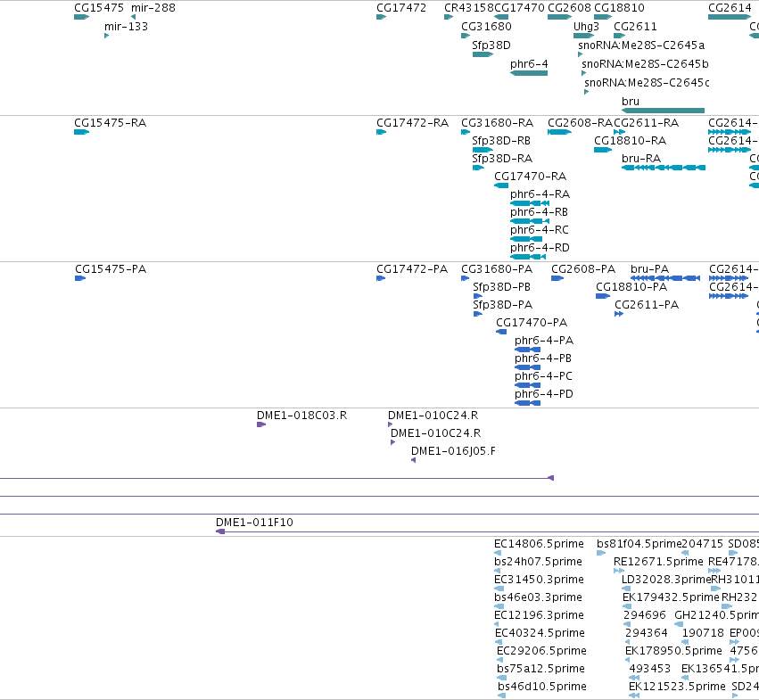This screenshot has width=759, height=700.
Task: Click transcript phr6-4-RC
Action: (526, 240)
